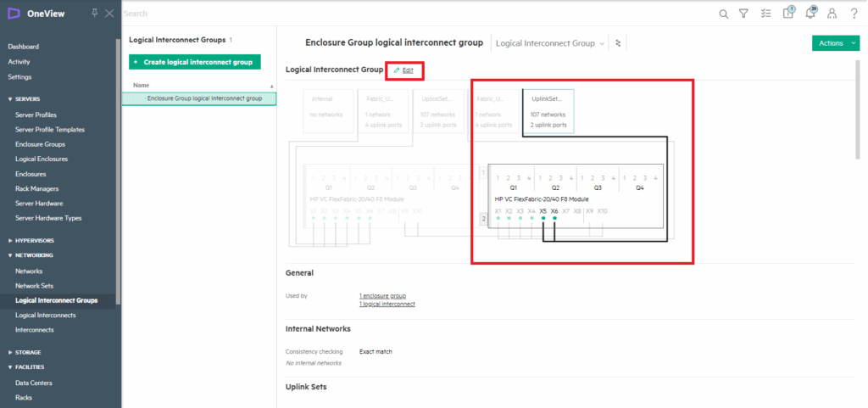Open Settings in sidebar
Viewport: 868px width, 408px height.
19,77
